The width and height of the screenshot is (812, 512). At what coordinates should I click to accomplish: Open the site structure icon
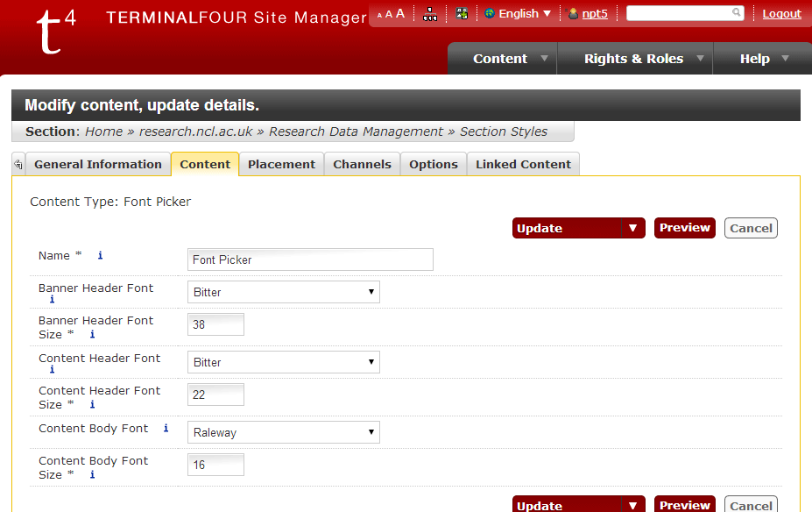(x=429, y=13)
